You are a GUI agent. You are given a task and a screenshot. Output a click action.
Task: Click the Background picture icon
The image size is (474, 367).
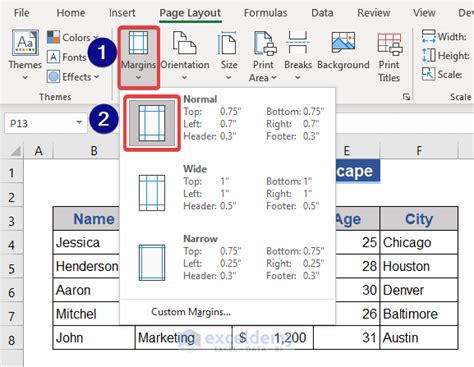click(343, 43)
